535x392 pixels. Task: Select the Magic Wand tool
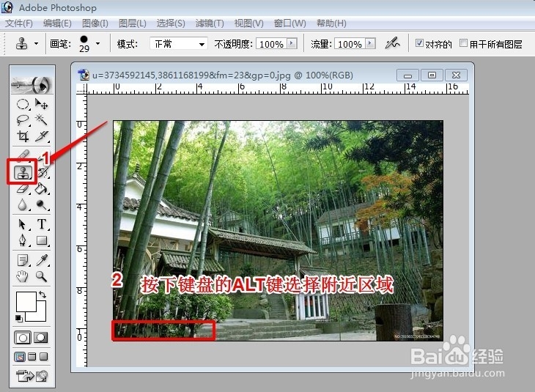[41, 120]
